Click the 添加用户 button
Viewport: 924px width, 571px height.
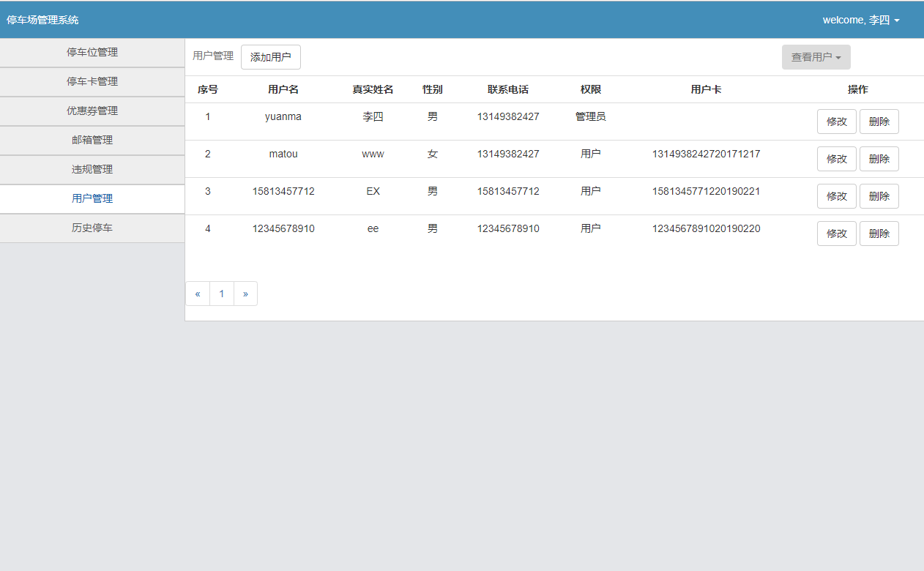pos(270,57)
